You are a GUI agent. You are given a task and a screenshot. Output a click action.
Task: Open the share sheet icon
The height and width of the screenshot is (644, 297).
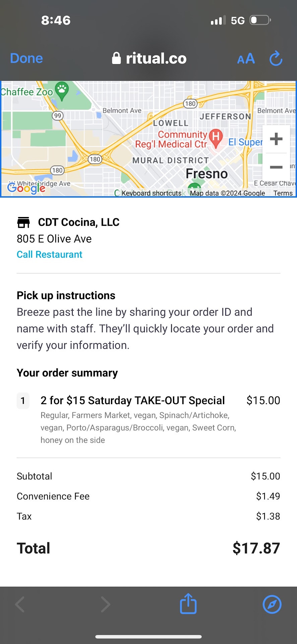coord(188,604)
